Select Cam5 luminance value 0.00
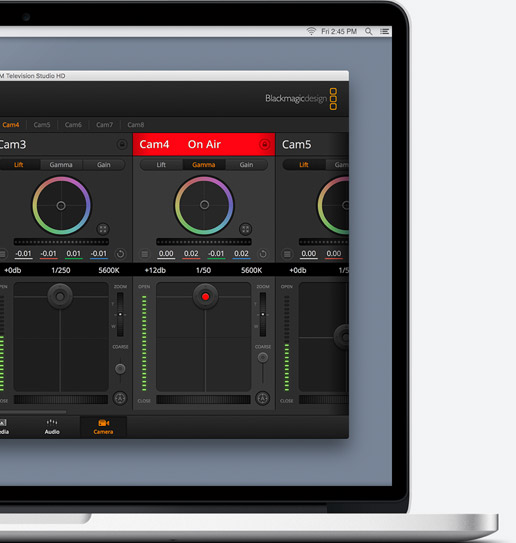 (309, 254)
